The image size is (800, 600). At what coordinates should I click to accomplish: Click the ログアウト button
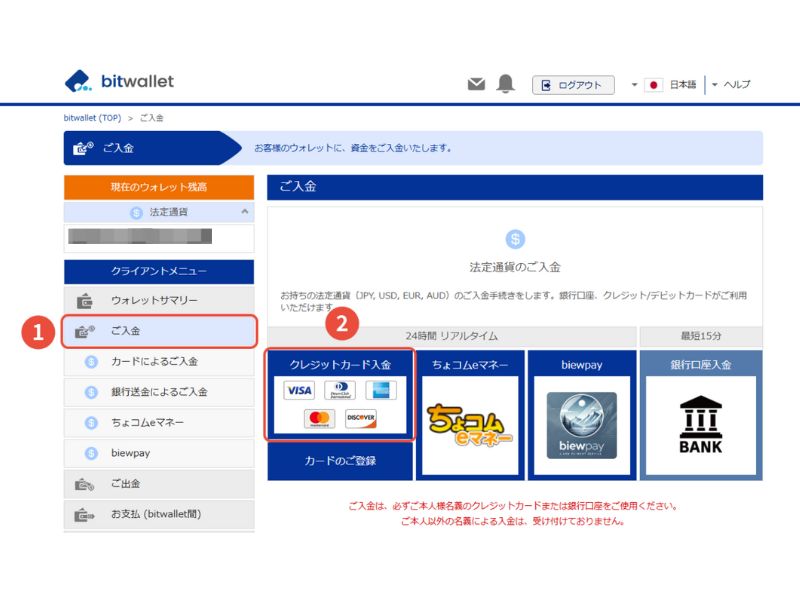(575, 85)
